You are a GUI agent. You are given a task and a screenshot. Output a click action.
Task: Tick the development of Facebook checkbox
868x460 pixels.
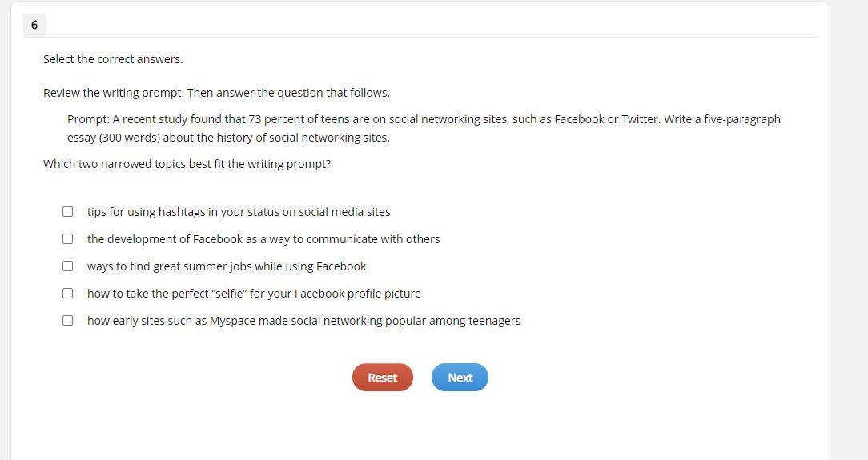(x=68, y=239)
